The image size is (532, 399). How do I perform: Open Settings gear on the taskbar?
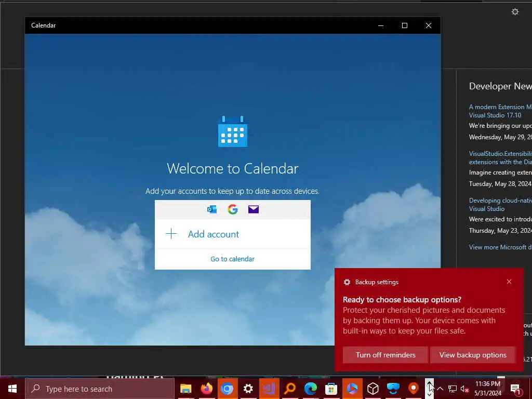[x=248, y=389]
